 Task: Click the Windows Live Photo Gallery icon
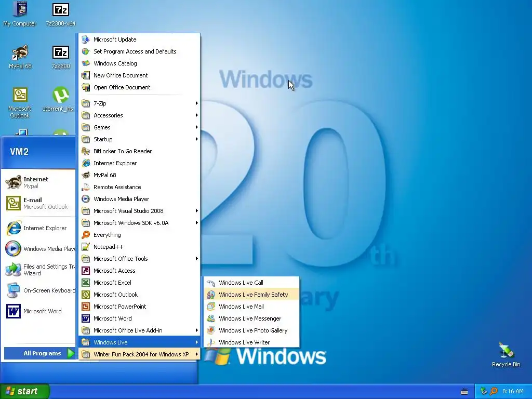pyautogui.click(x=211, y=330)
